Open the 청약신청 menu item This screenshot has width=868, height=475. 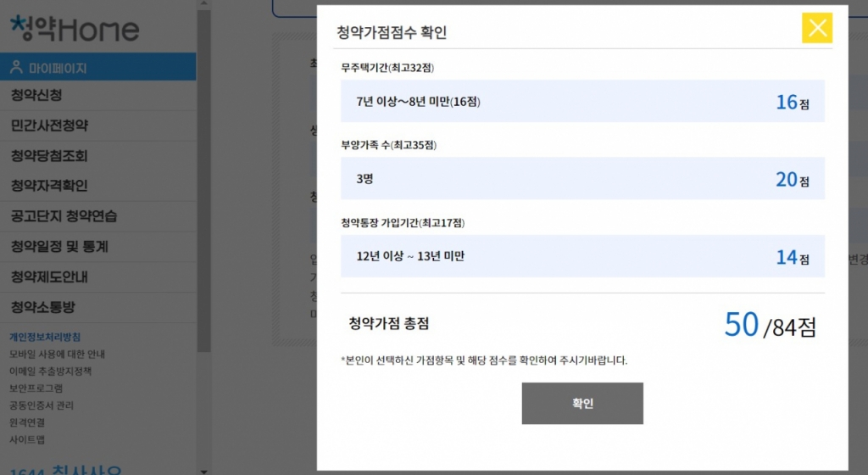coord(36,96)
